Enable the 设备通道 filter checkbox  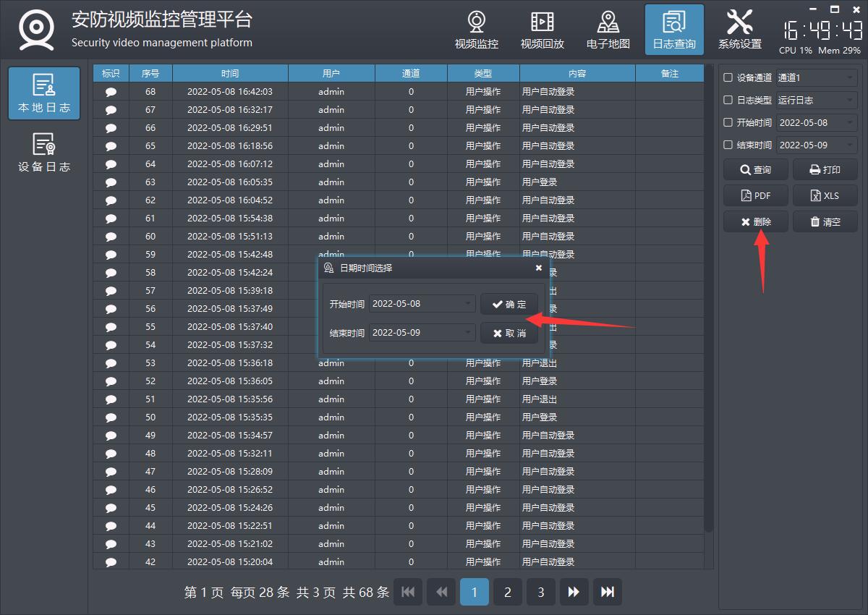(728, 77)
